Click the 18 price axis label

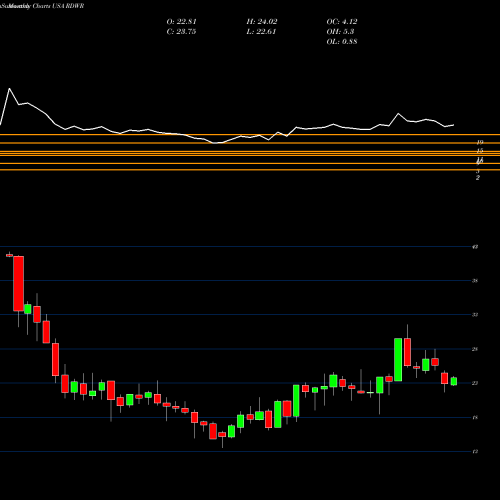(x=475, y=417)
